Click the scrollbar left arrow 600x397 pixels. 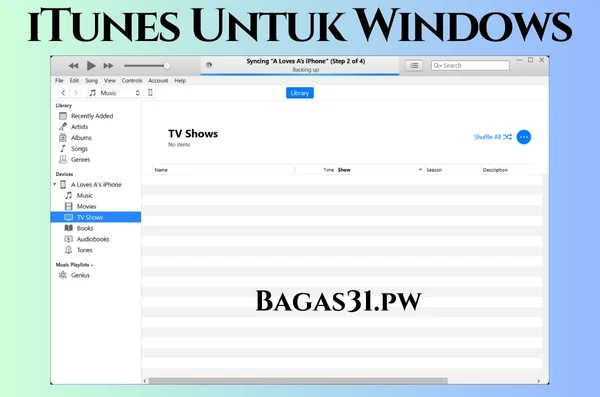145,381
